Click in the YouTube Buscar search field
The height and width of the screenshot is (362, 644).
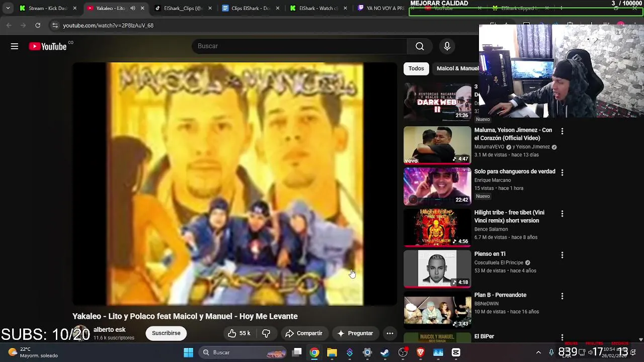point(299,46)
